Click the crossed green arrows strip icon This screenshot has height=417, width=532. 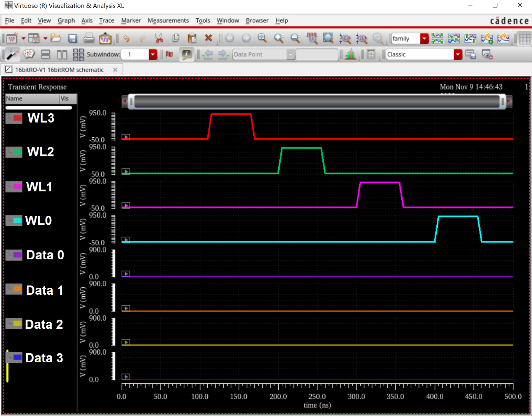coord(454,38)
